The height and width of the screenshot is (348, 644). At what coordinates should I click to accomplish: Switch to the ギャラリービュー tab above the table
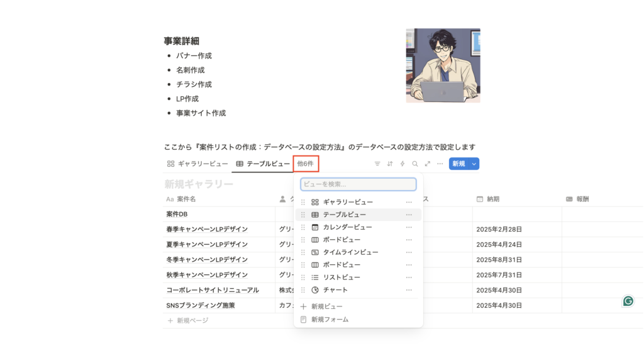(x=197, y=164)
